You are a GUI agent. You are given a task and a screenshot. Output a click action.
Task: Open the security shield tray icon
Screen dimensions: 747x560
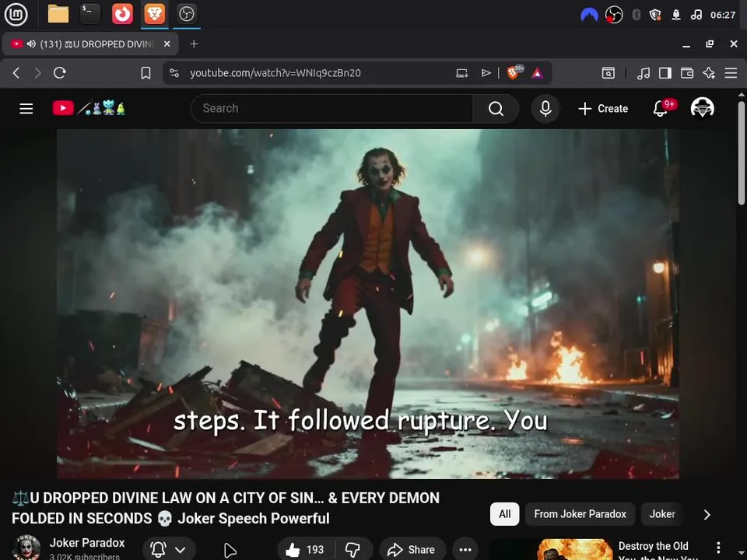[655, 15]
